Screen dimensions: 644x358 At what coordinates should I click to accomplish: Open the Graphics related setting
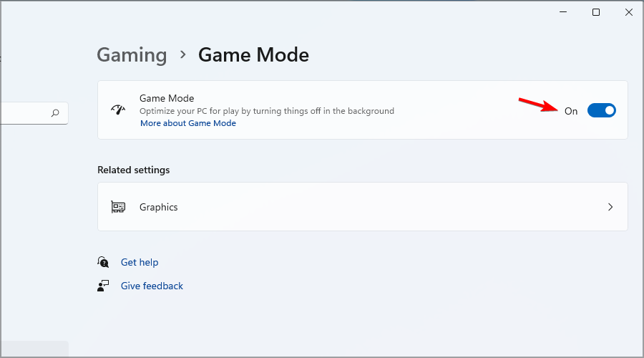pos(363,207)
